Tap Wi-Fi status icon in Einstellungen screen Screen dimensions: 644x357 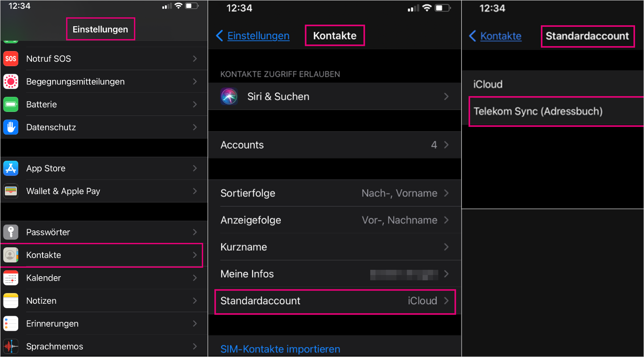(178, 6)
